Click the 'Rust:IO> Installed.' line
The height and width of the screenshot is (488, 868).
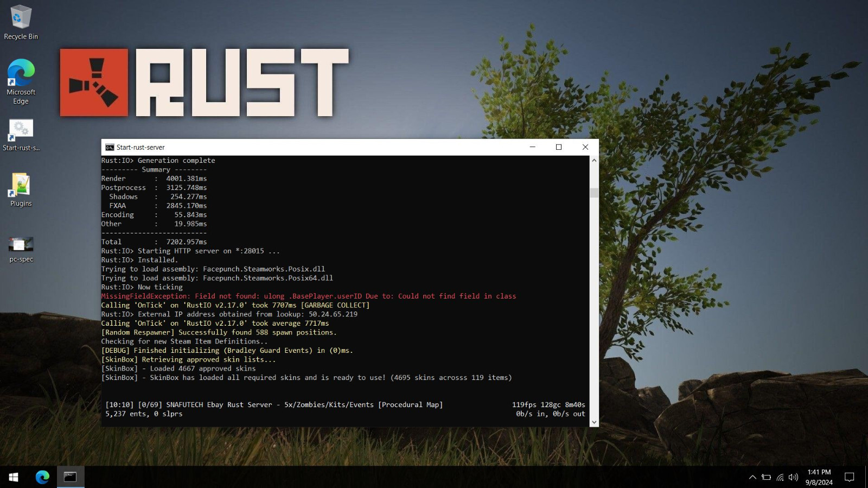139,259
